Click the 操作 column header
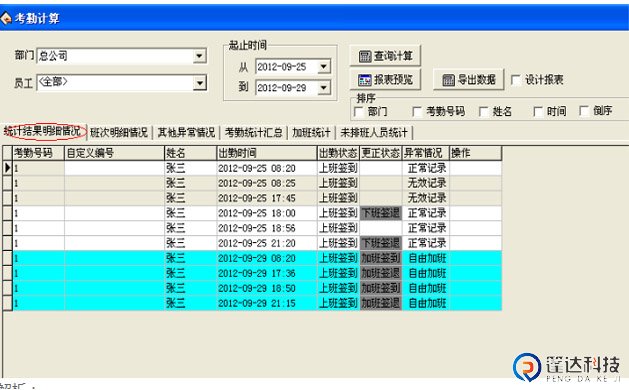This screenshot has height=390, width=629. point(475,153)
